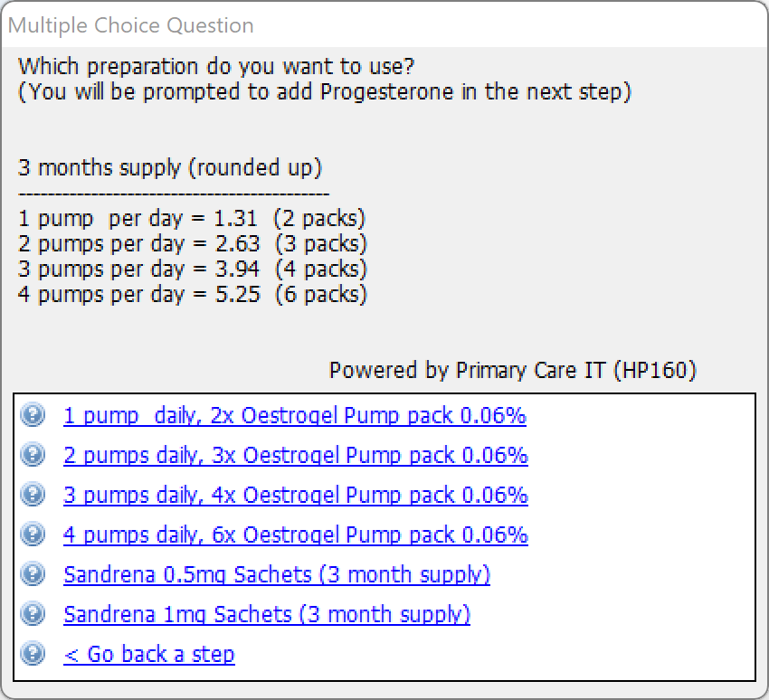
Task: Click icon beside Sandrena 0.5mg Sachets
Action: (x=33, y=574)
